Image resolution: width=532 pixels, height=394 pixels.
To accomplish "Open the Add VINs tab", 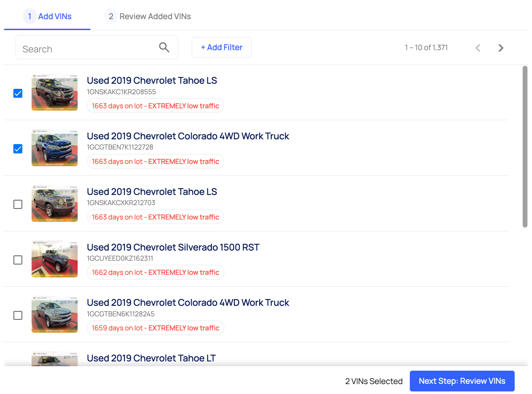I will point(47,16).
